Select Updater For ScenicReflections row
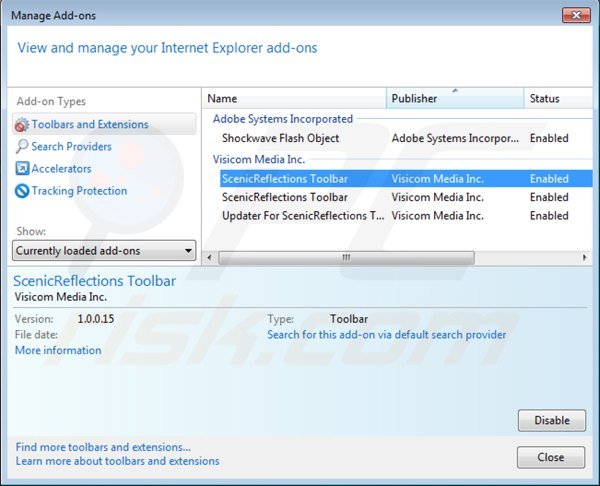The height and width of the screenshot is (486, 600). (302, 216)
